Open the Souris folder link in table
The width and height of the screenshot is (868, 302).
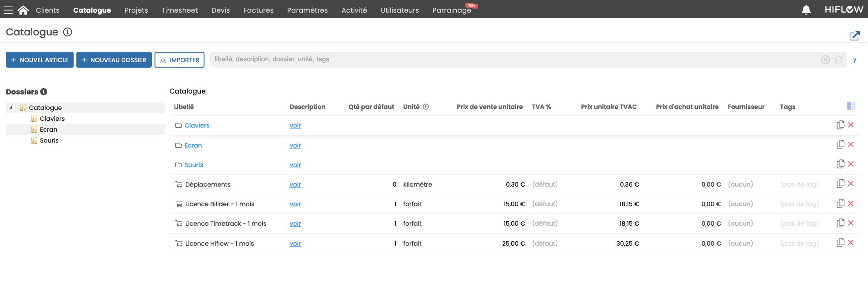click(x=194, y=165)
